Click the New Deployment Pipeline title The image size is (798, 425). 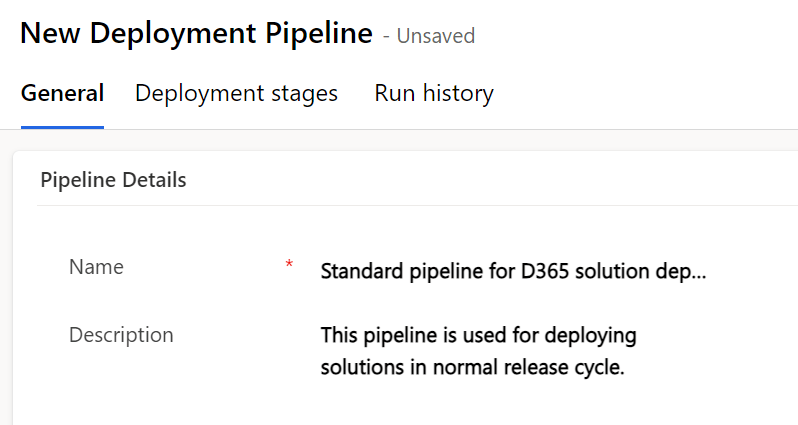[195, 34]
